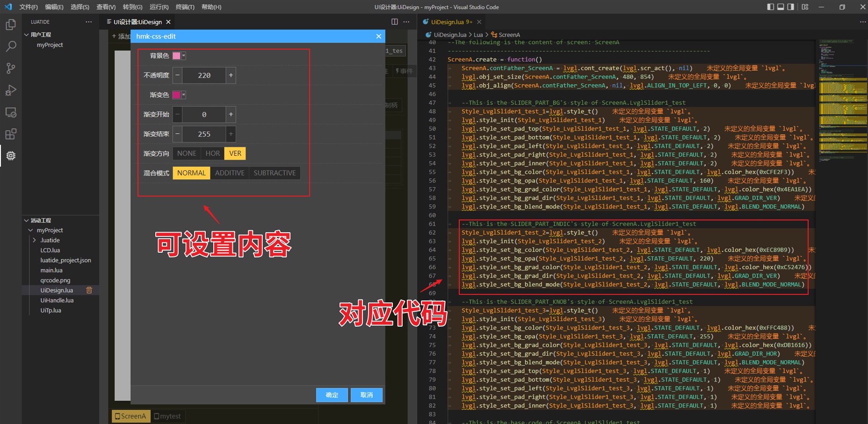Increase 不透明度 value with plus button
Image resolution: width=868 pixels, height=424 pixels.
point(231,75)
